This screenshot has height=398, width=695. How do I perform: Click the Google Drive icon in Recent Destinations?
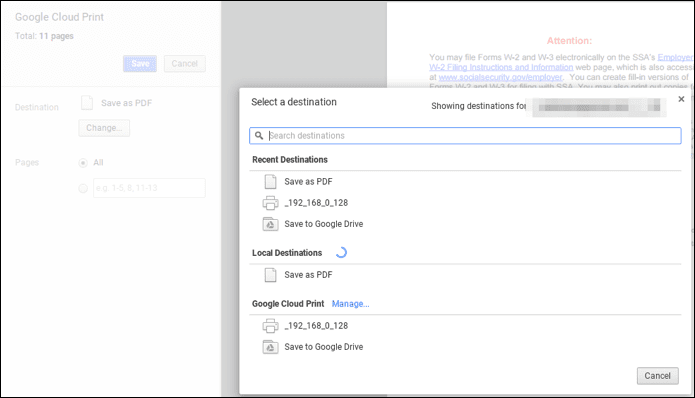tap(270, 224)
